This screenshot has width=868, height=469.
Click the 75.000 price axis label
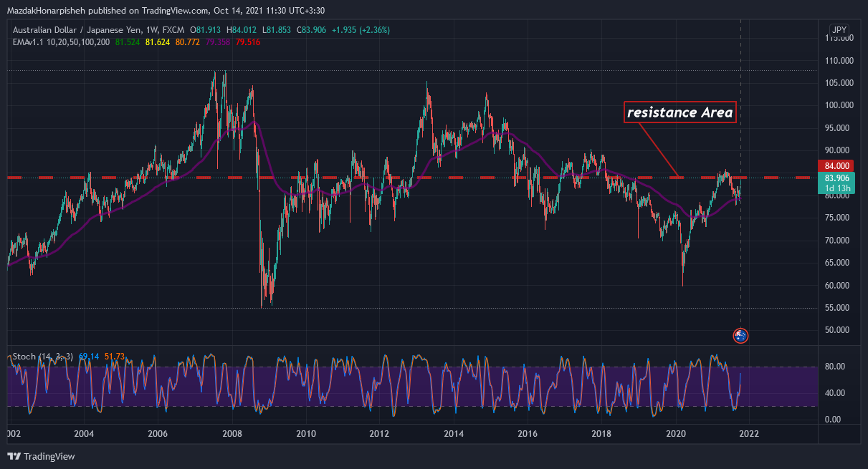839,218
